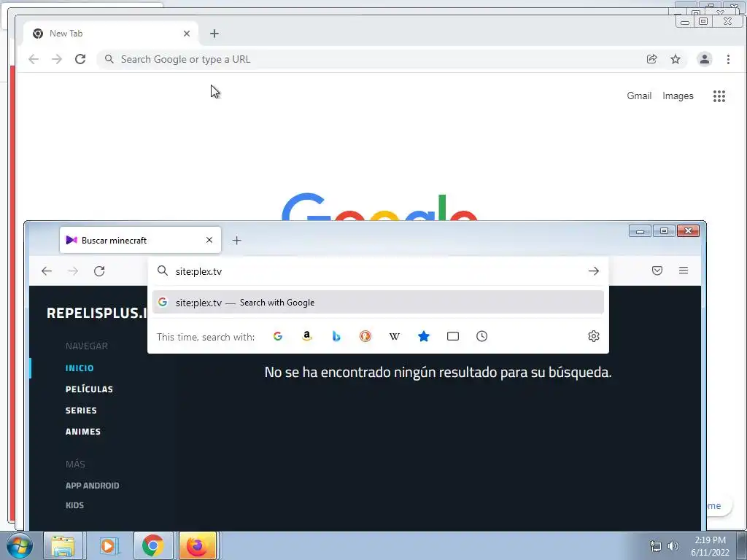The height and width of the screenshot is (560, 747).
Task: Go back in Firefox
Action: pos(47,271)
